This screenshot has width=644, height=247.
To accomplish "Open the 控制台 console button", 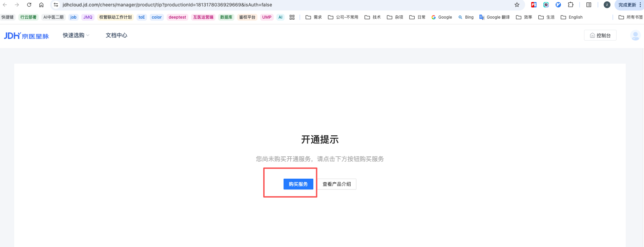I will point(600,36).
